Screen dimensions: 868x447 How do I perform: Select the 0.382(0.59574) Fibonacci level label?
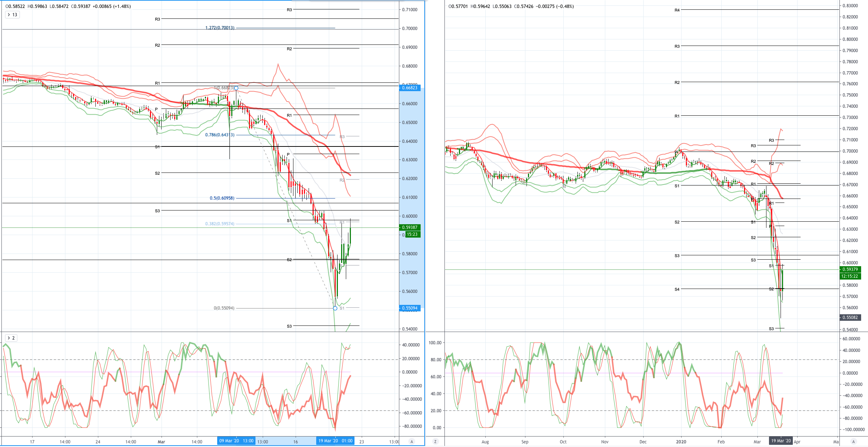click(220, 224)
